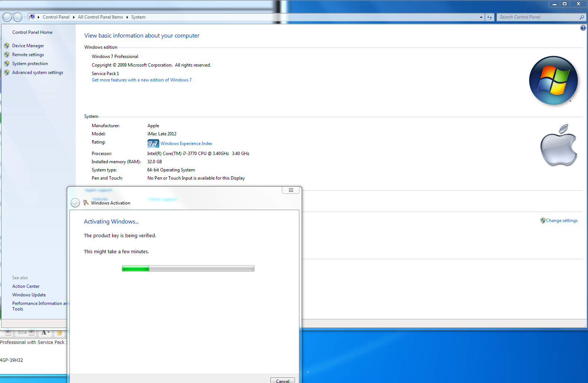The image size is (588, 383).
Task: Click Get more features with new edition link
Action: point(142,80)
